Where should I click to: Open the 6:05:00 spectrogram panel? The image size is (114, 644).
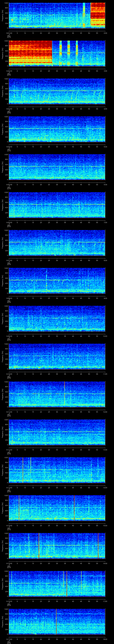coord(57,167)
